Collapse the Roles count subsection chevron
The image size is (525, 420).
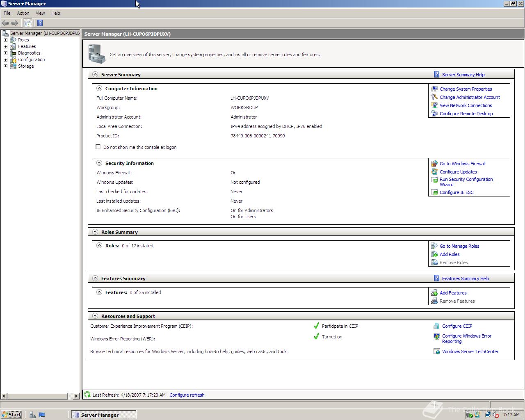99,245
